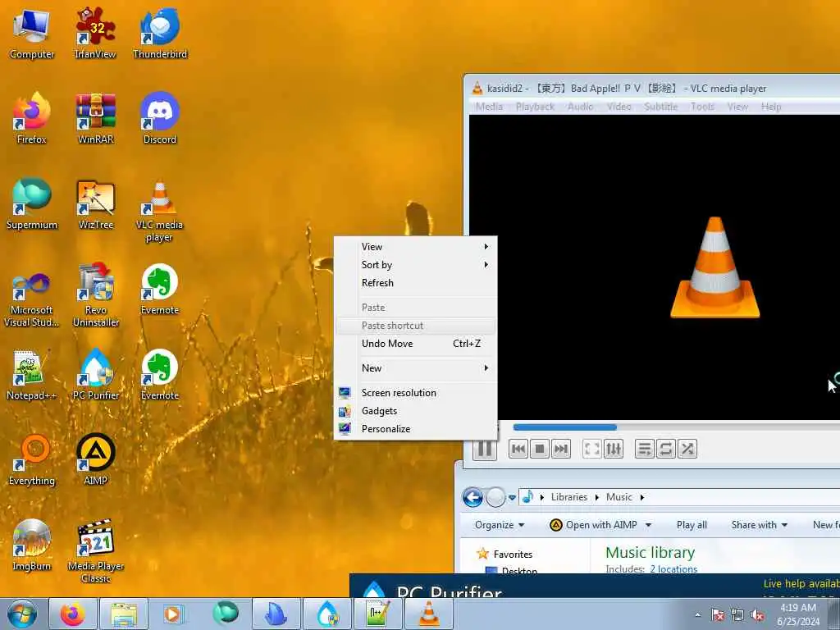Image resolution: width=840 pixels, height=630 pixels.
Task: Expand the View submenu in context menu
Action: pos(415,246)
